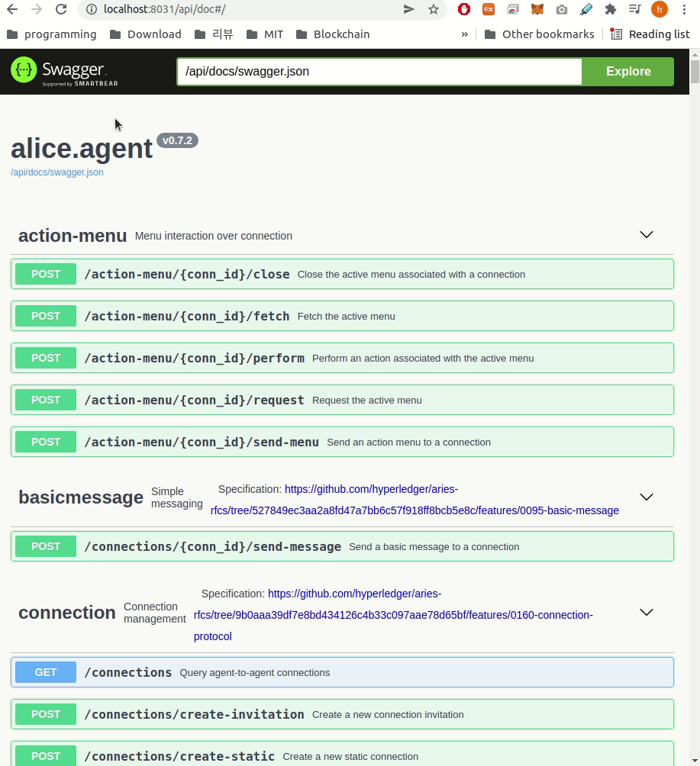Expand POST /connections/create-static endpoint

(x=342, y=755)
